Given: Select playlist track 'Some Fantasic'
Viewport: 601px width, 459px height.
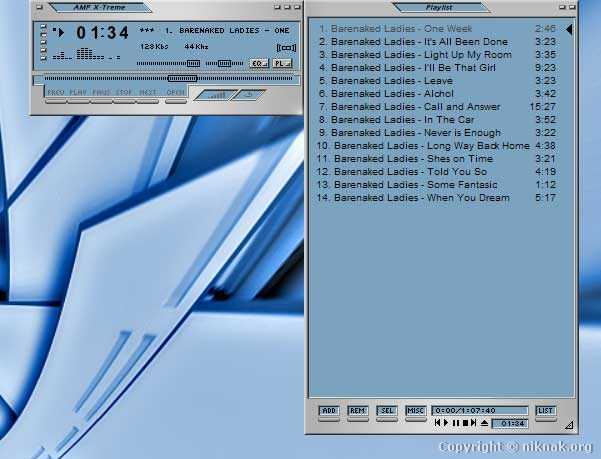Looking at the screenshot, I should tap(437, 185).
